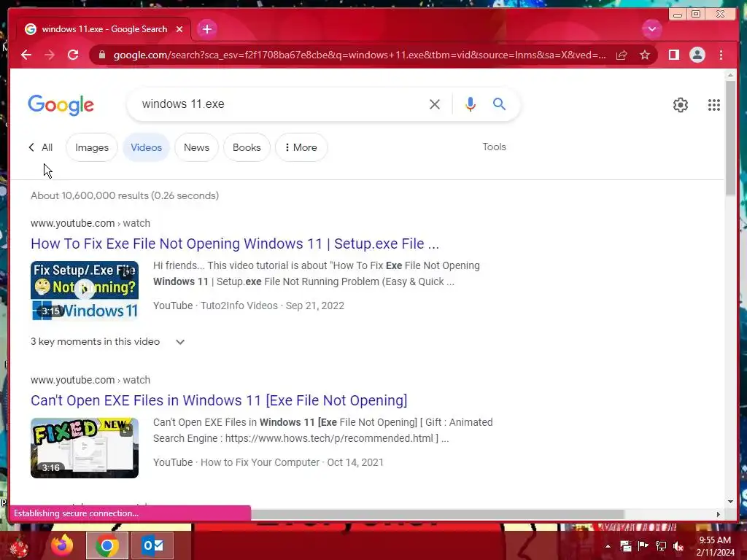Image resolution: width=747 pixels, height=560 pixels.
Task: Click the vertical scrollbar thumb
Action: (730, 138)
